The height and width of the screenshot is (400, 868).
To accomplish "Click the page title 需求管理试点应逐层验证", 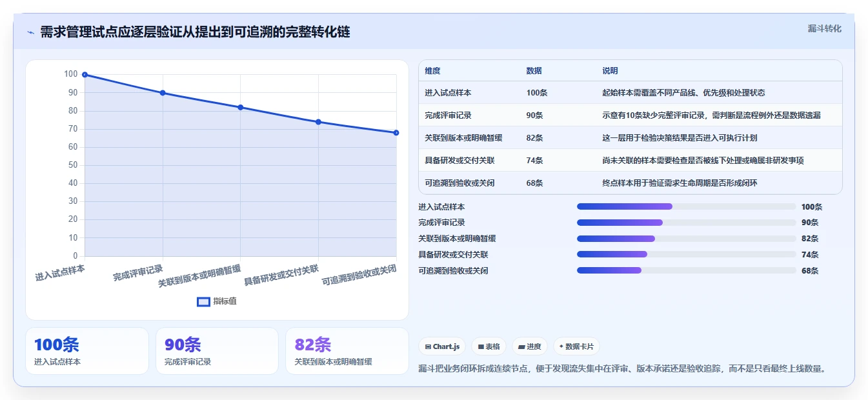I will pos(195,32).
